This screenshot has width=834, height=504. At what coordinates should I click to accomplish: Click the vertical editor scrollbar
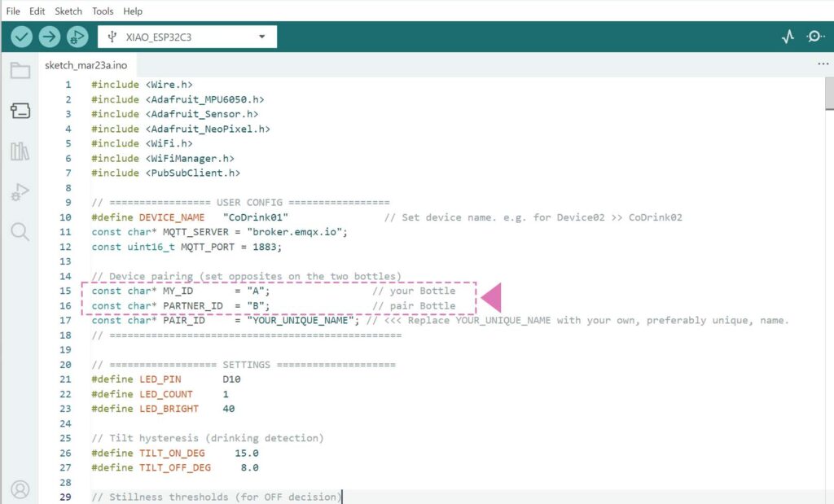point(828,93)
